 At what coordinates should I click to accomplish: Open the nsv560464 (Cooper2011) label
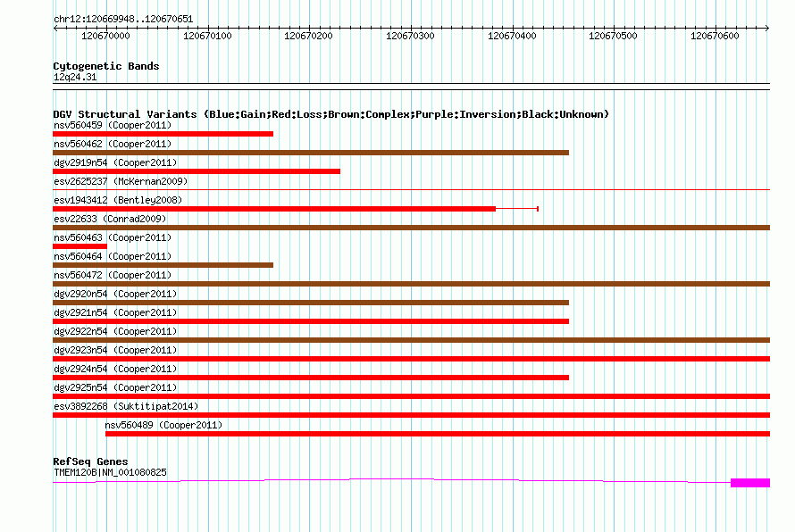[113, 256]
